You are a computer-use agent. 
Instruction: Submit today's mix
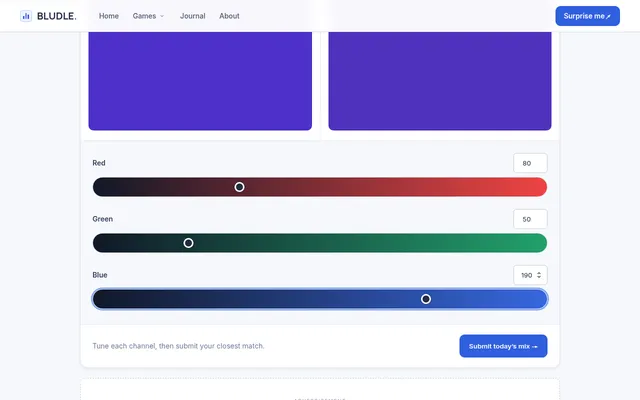pos(503,346)
